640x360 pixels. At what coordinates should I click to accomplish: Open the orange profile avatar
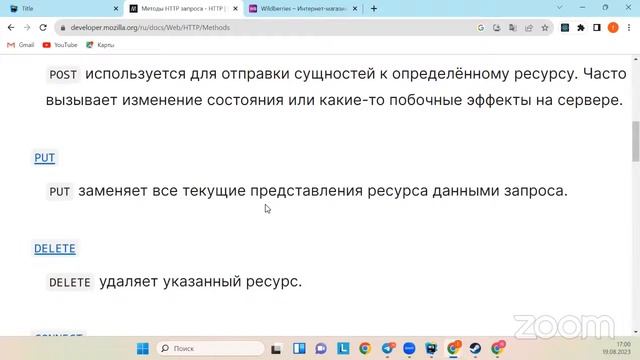[613, 27]
